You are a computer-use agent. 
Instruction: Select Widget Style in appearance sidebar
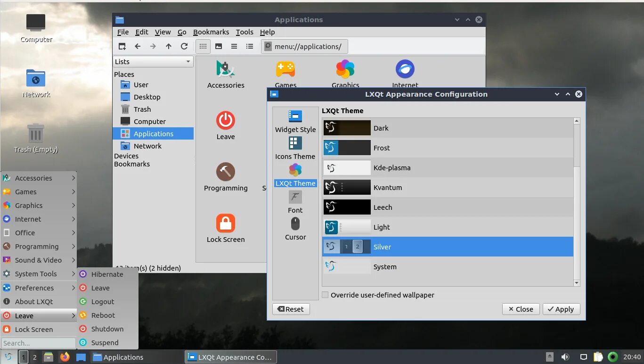click(295, 122)
